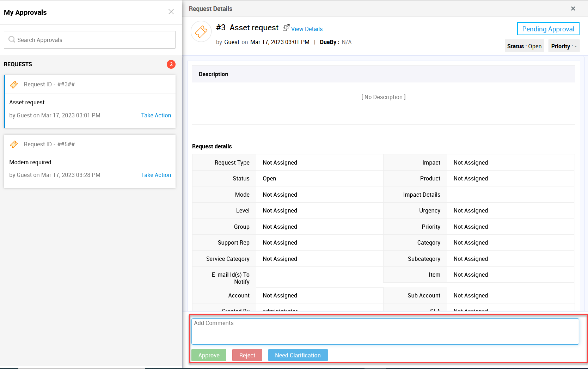Click the red requests count badge
Image resolution: width=588 pixels, height=369 pixels.
click(x=171, y=64)
